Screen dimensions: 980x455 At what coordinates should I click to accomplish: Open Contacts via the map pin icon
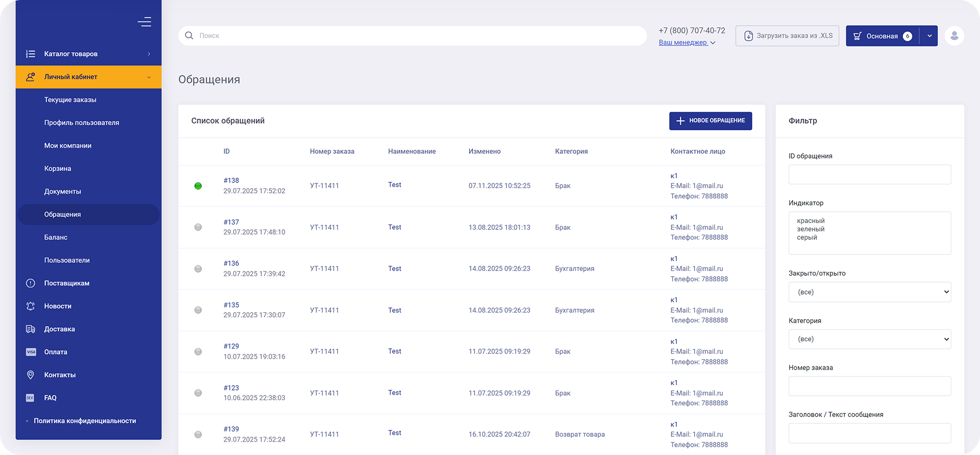31,375
